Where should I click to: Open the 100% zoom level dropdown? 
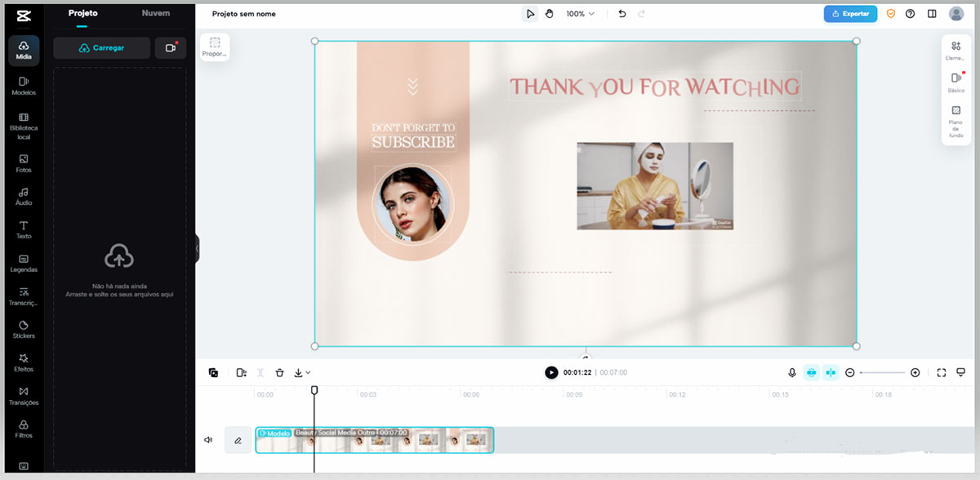(581, 14)
